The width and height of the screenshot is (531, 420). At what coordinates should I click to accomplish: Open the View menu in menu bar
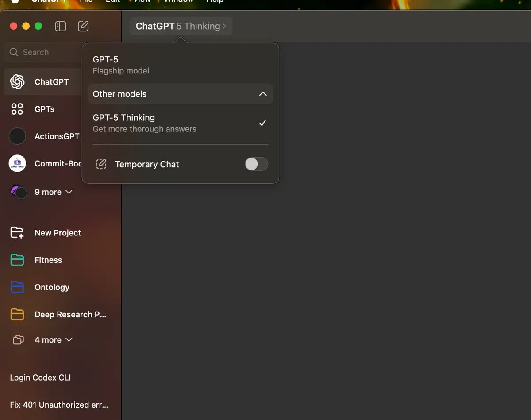point(142,1)
